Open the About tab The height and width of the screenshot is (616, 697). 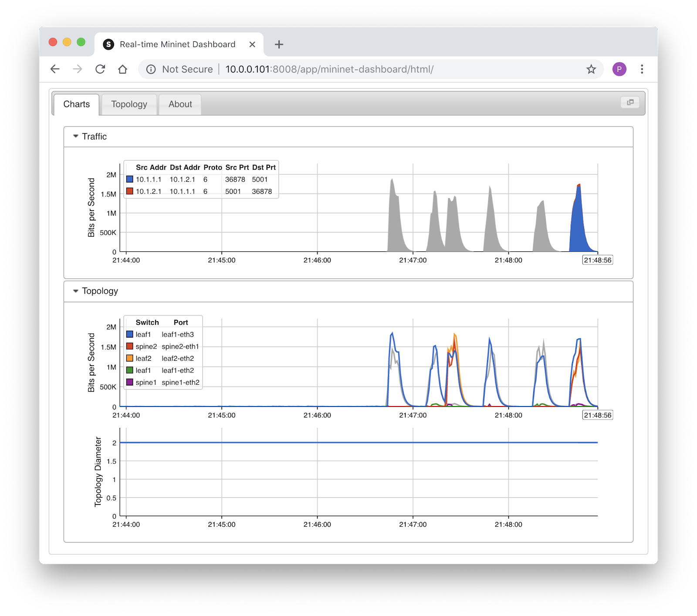point(180,104)
